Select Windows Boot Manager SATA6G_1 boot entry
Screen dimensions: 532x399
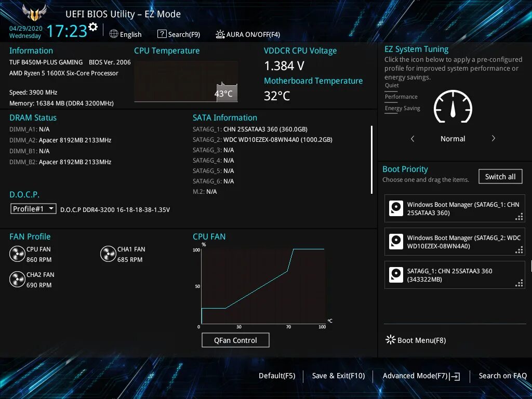pyautogui.click(x=455, y=208)
